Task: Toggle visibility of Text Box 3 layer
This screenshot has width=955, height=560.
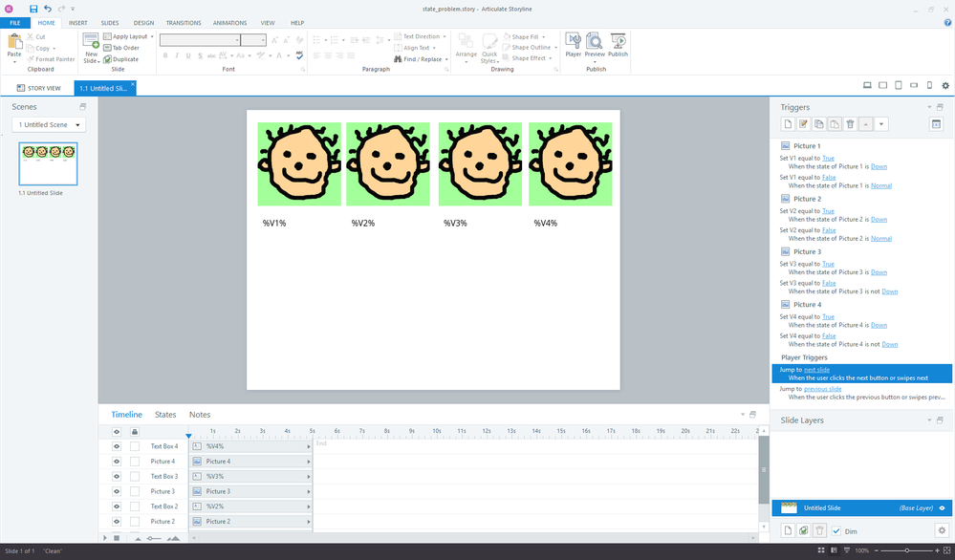Action: 117,476
